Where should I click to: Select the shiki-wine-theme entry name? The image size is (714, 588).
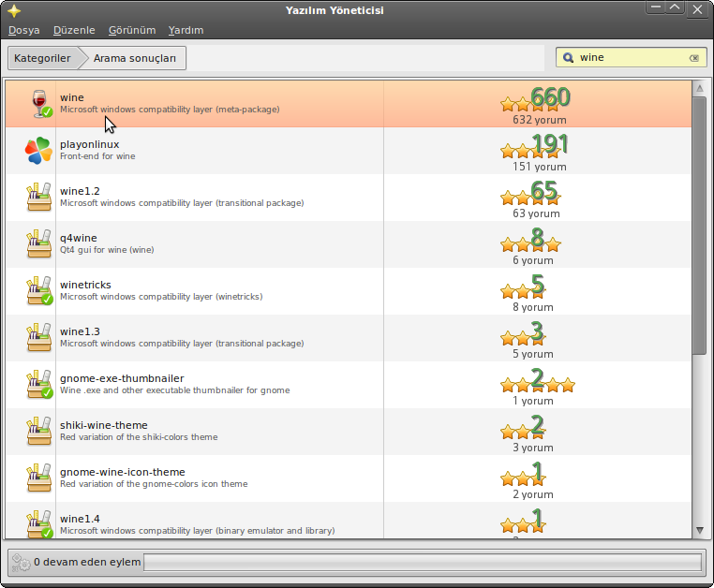point(104,425)
